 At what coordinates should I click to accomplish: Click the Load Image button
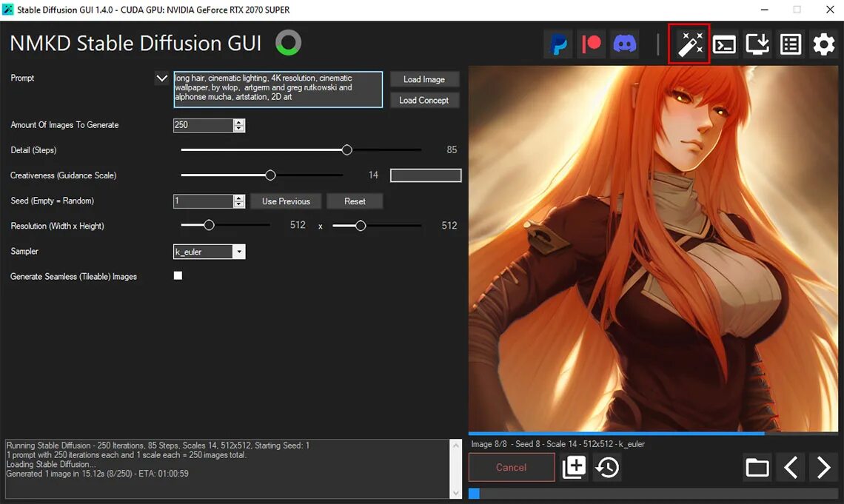click(x=424, y=79)
